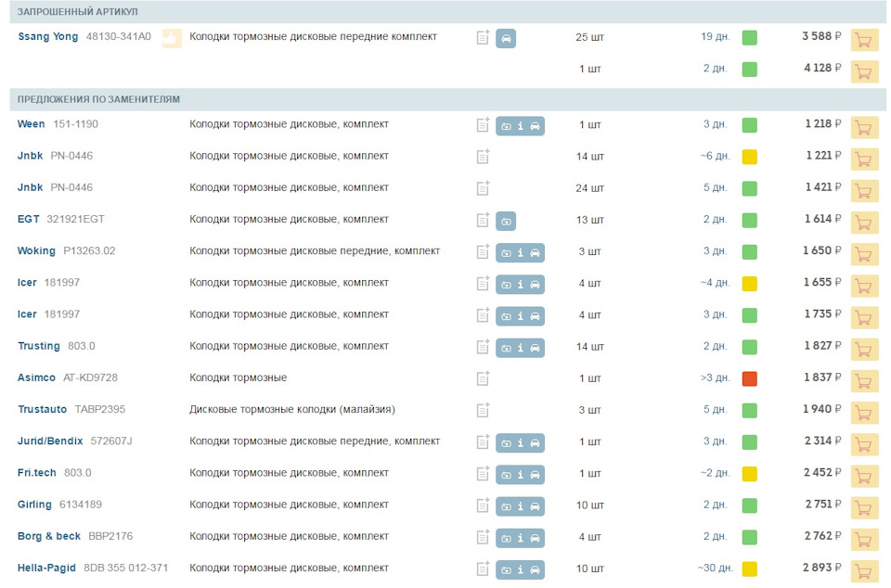Screen dimensions: 891x588
Task: Click the price 3 588 ₽
Action: pyautogui.click(x=821, y=36)
